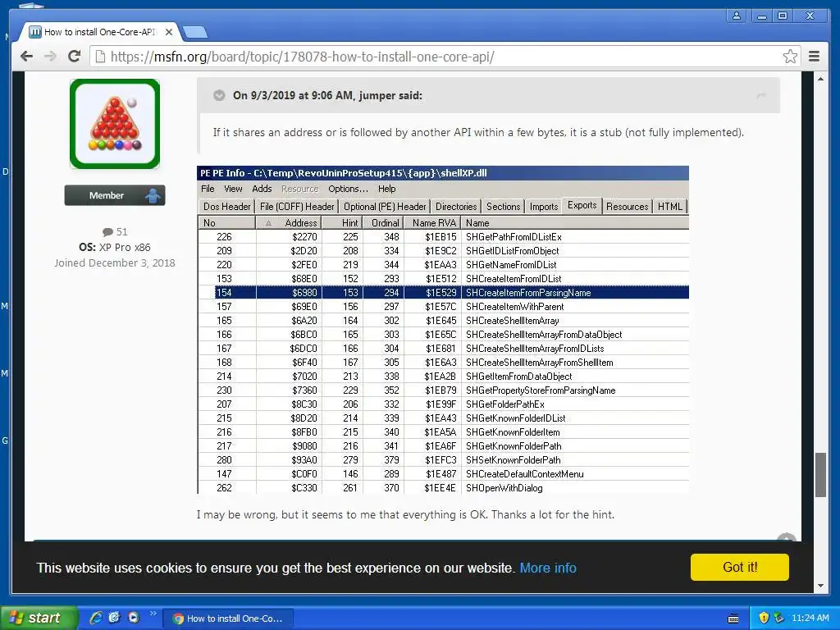This screenshot has height=630, width=840.
Task: Reload the page with refresh icon
Action: coord(75,57)
